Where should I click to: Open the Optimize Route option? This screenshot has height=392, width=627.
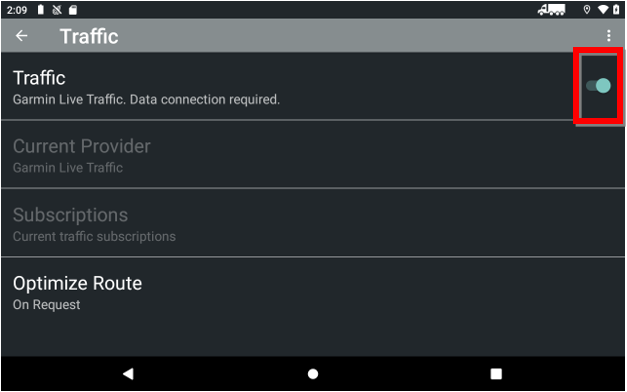pyautogui.click(x=314, y=292)
